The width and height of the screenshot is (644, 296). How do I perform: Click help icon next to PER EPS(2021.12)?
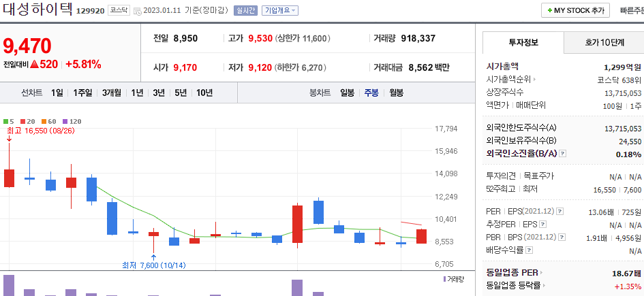559,212
